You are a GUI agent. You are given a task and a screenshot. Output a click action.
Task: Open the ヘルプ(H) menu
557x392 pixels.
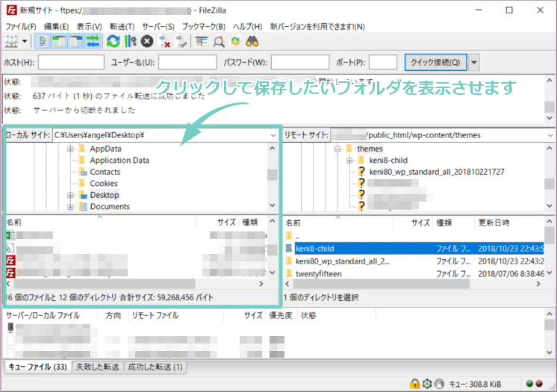[x=248, y=27]
